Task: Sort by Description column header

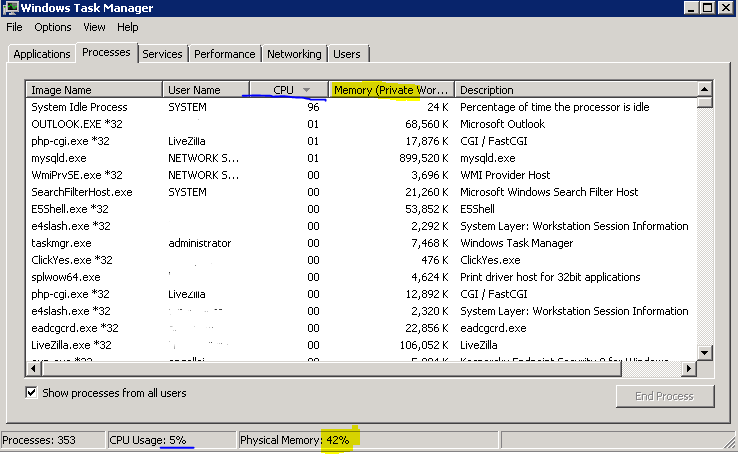Action: click(575, 89)
